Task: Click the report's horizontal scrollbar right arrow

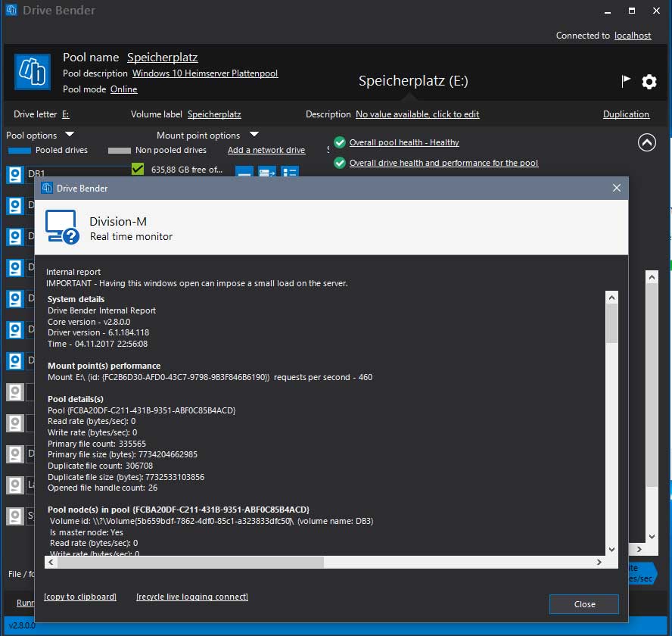Action: pos(599,563)
